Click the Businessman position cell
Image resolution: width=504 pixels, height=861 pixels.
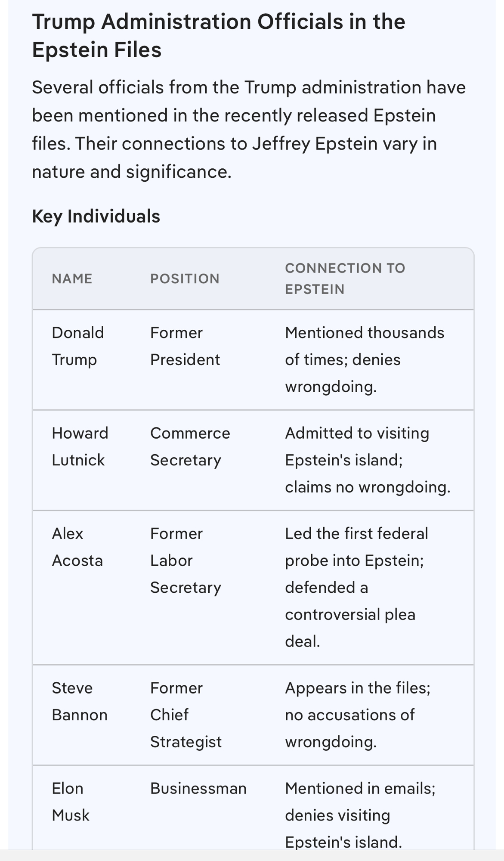click(198, 789)
